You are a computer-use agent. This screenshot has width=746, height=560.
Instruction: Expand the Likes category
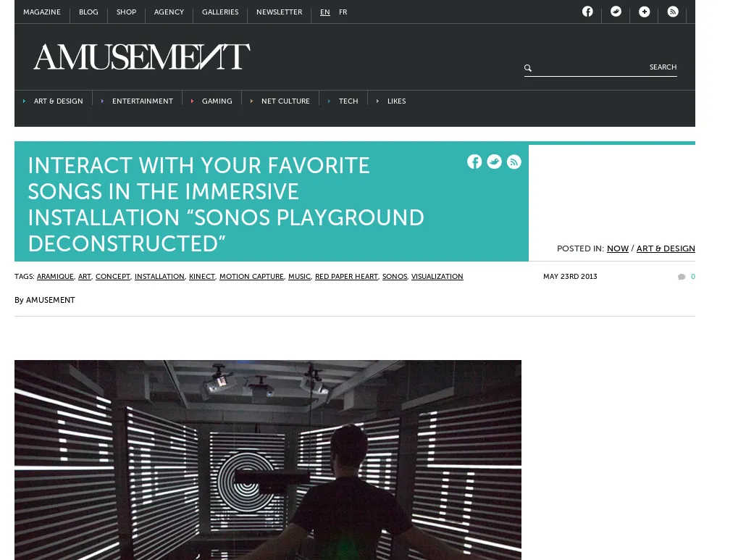point(396,101)
